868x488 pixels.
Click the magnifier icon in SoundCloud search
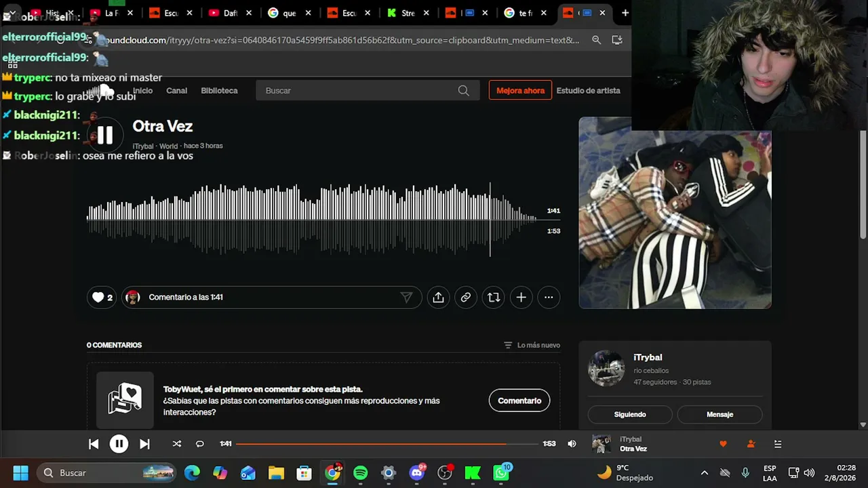(463, 90)
